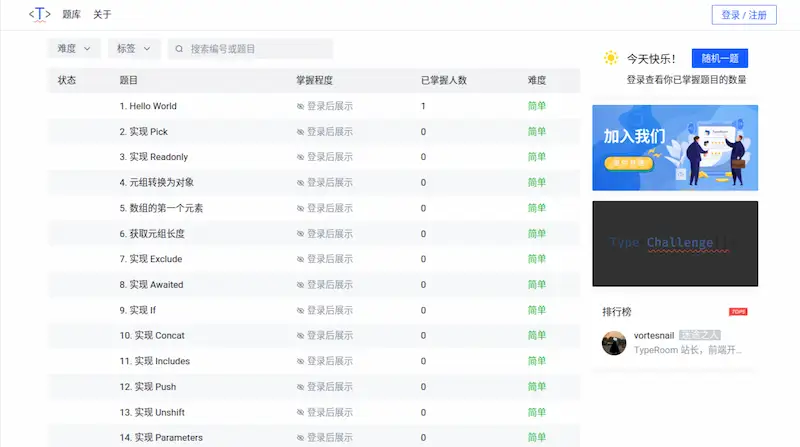Click hidden-eye icon in Hello World row
Viewport: 800px width, 447px height.
tap(300, 106)
